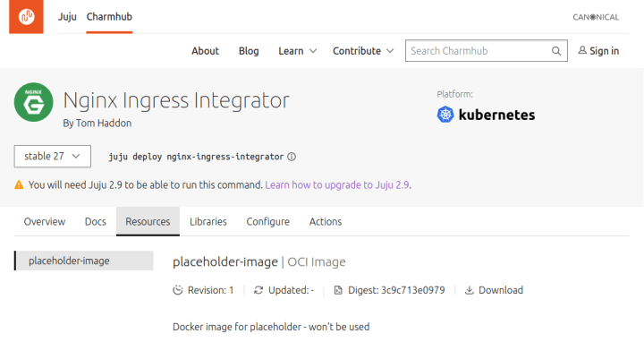Click the Revision: 1 text
This screenshot has height=342, width=644.
(211, 290)
